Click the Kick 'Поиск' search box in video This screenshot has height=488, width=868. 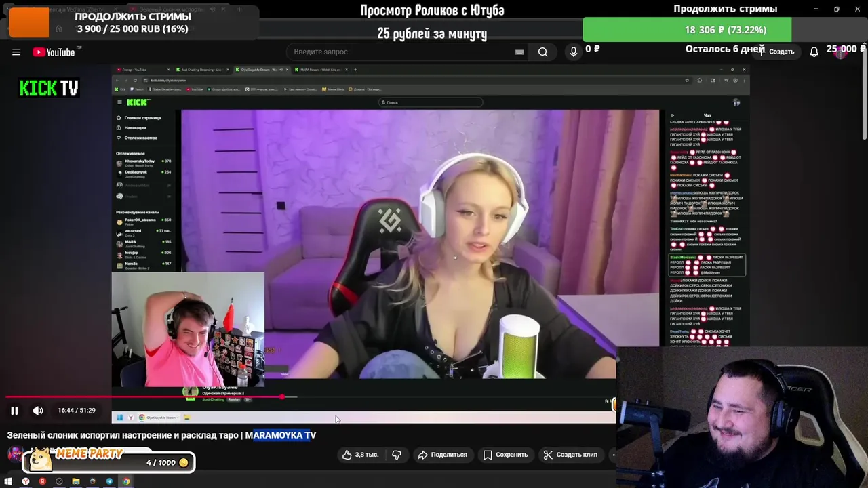(x=431, y=102)
